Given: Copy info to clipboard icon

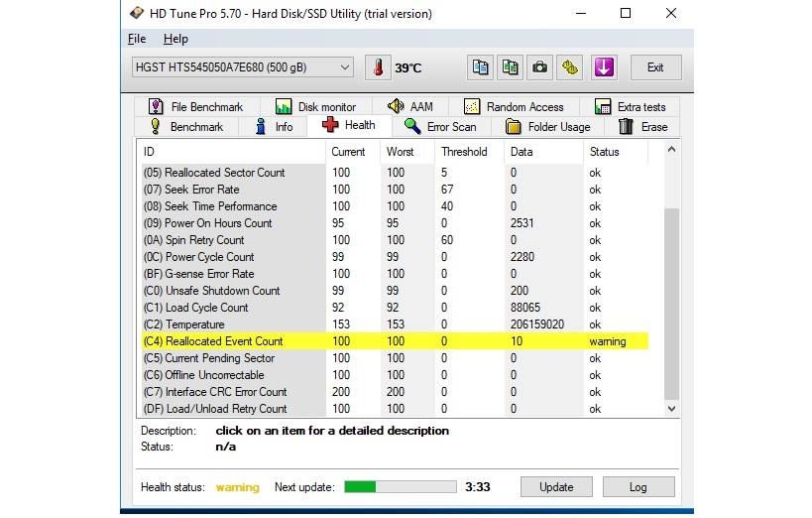Looking at the screenshot, I should [480, 67].
